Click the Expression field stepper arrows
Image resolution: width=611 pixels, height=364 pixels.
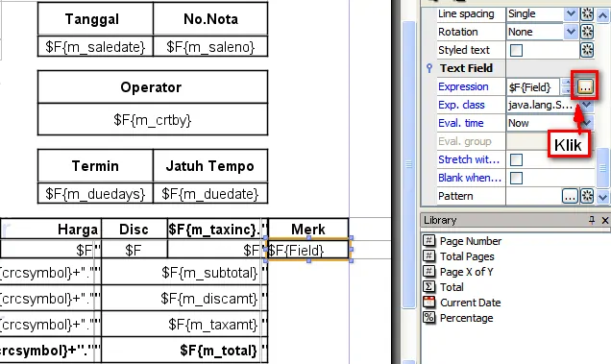(567, 86)
